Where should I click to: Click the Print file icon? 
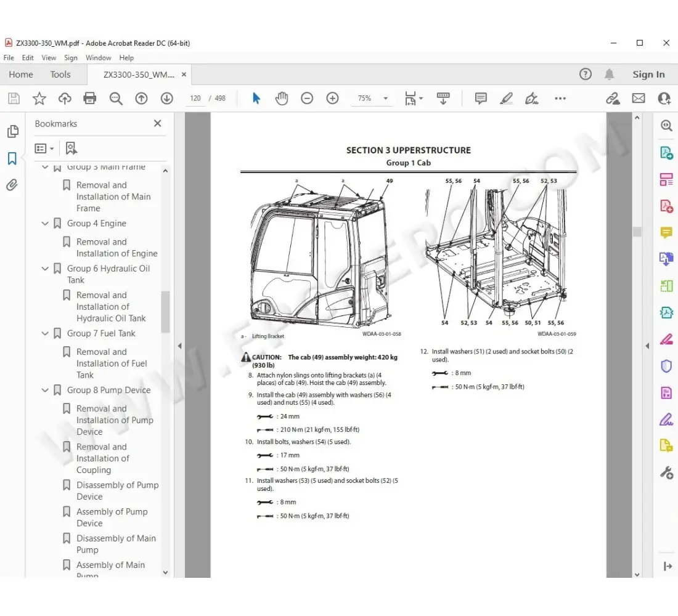click(90, 99)
